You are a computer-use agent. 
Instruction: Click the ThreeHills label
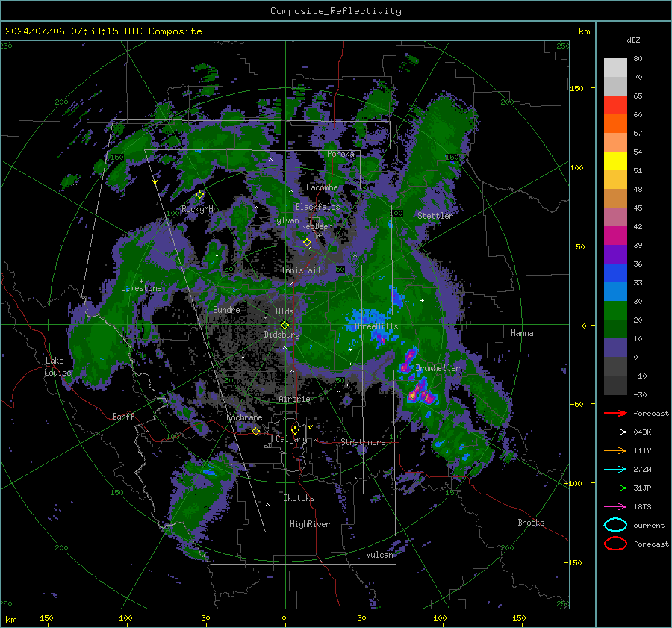click(376, 326)
